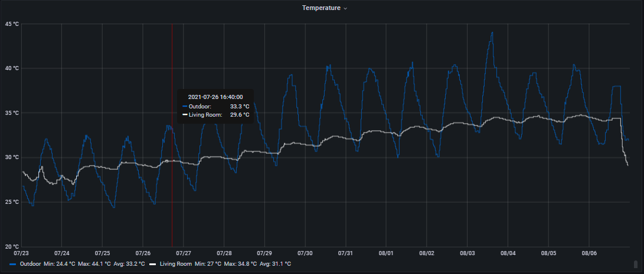
Task: Click the 45 °C y-axis label
Action: 12,24
